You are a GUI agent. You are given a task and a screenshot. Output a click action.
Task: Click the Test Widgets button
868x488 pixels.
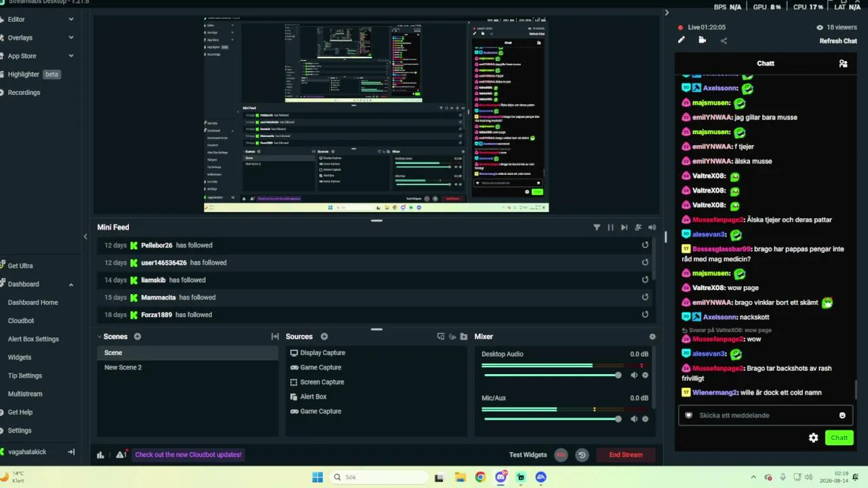click(528, 455)
